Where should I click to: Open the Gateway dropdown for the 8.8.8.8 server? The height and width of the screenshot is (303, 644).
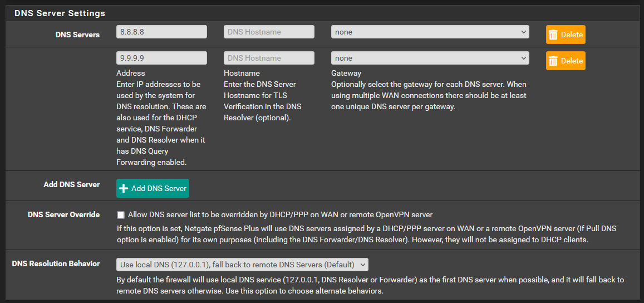tap(429, 32)
